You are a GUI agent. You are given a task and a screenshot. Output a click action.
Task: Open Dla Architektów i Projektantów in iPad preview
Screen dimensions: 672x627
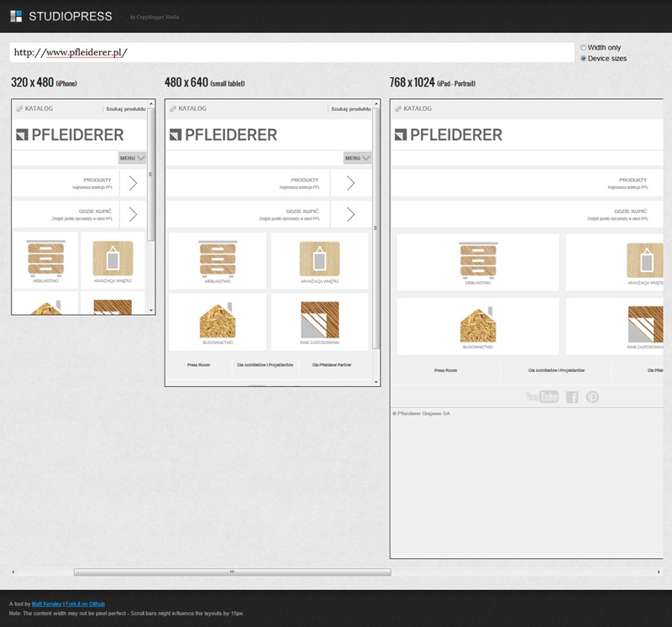click(x=556, y=370)
